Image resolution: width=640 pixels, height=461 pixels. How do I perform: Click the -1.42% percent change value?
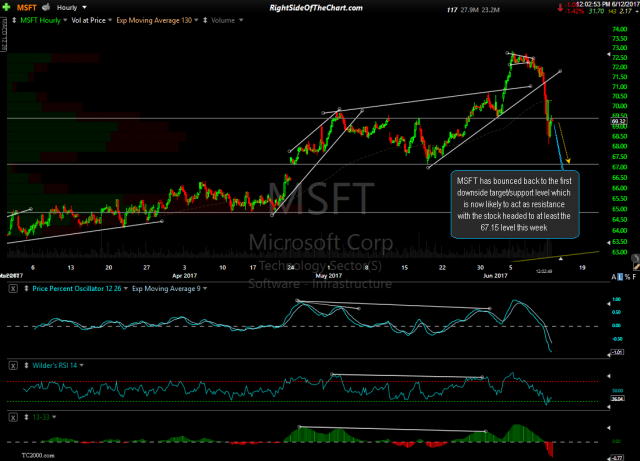(574, 11)
